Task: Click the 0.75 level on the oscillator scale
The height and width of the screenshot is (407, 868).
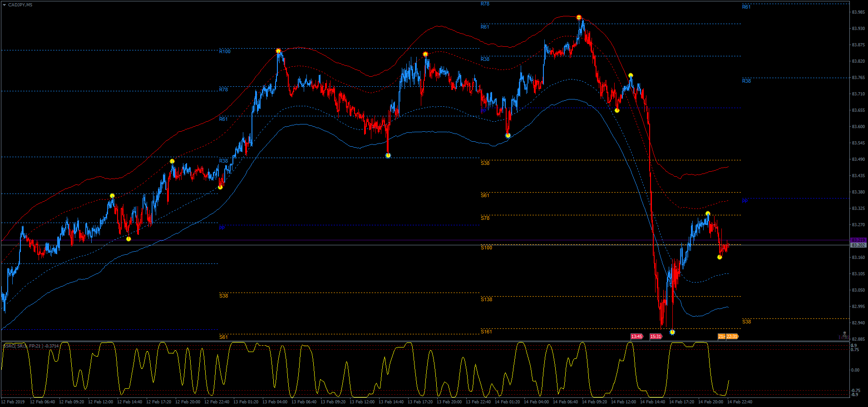Action: pyautogui.click(x=855, y=350)
